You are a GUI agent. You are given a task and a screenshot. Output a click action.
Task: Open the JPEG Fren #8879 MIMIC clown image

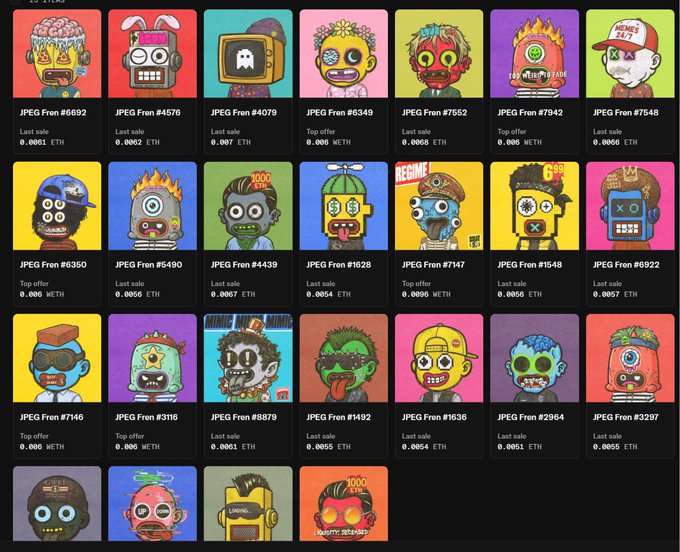[x=248, y=358]
